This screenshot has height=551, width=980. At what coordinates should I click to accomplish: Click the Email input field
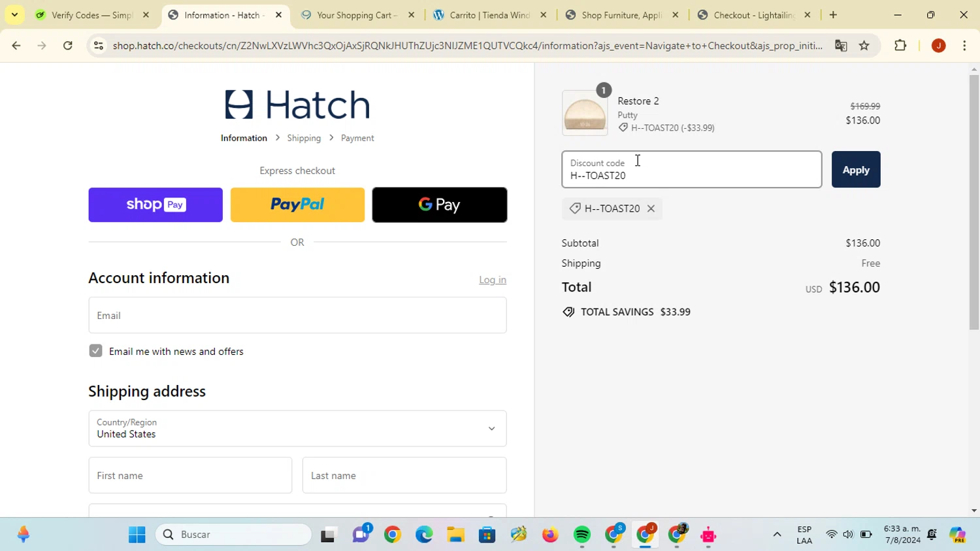[297, 315]
